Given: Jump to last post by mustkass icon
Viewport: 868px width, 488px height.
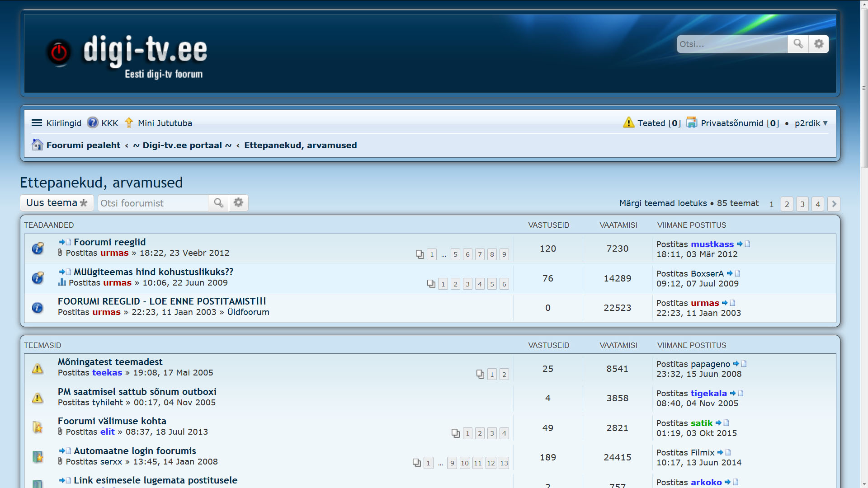Looking at the screenshot, I should tap(743, 244).
